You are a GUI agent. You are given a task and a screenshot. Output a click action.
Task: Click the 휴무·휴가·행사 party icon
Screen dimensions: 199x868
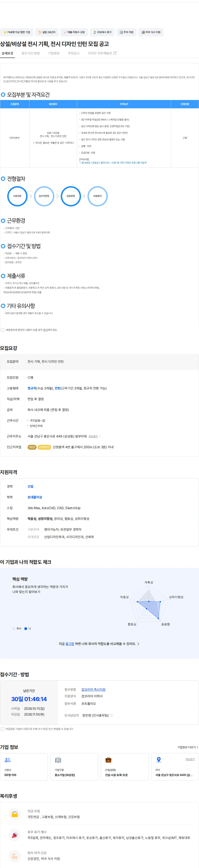coord(15,835)
